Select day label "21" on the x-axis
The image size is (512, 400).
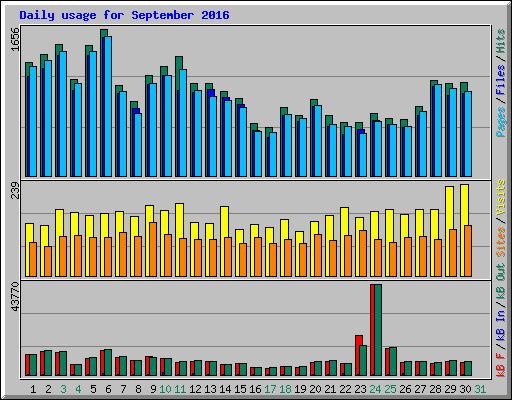330,389
